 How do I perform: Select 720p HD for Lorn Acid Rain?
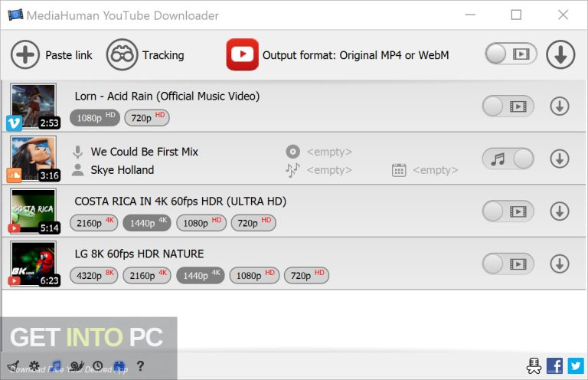pos(147,118)
